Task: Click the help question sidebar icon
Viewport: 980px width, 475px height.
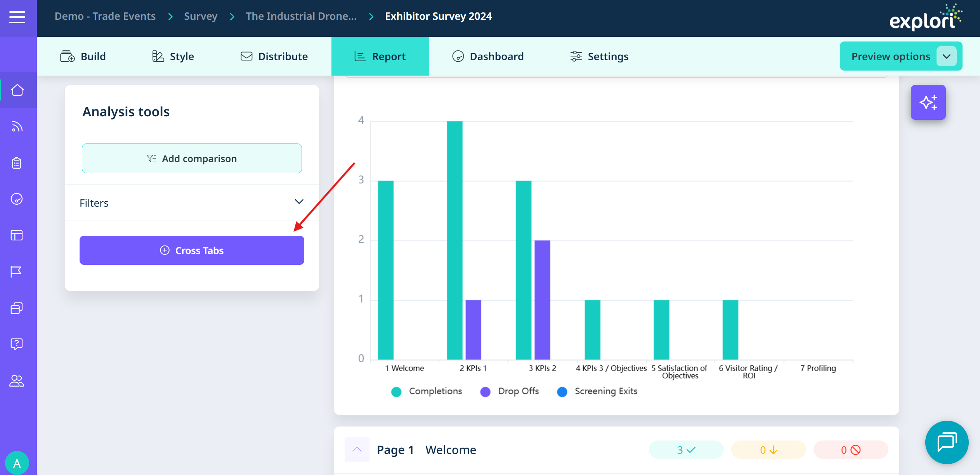Action: [x=17, y=344]
